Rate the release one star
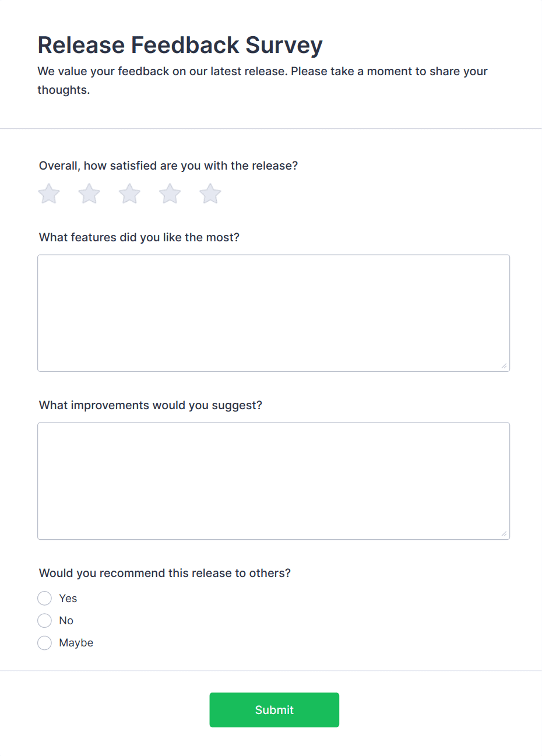Image resolution: width=542 pixels, height=756 pixels. coord(49,194)
